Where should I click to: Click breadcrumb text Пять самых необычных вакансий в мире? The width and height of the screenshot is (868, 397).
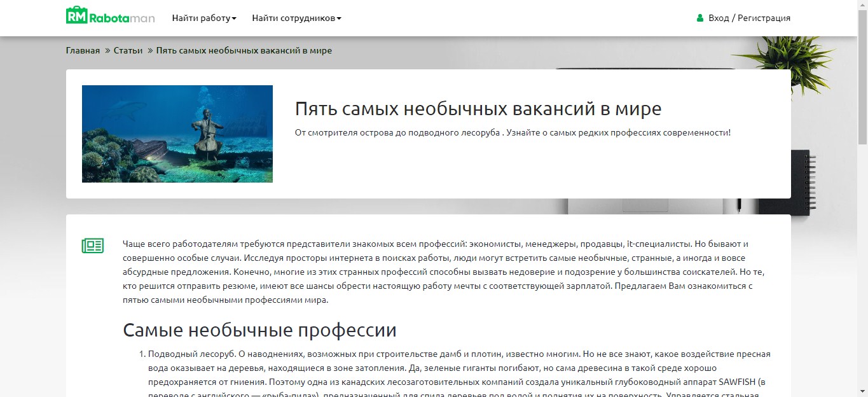[x=244, y=50]
